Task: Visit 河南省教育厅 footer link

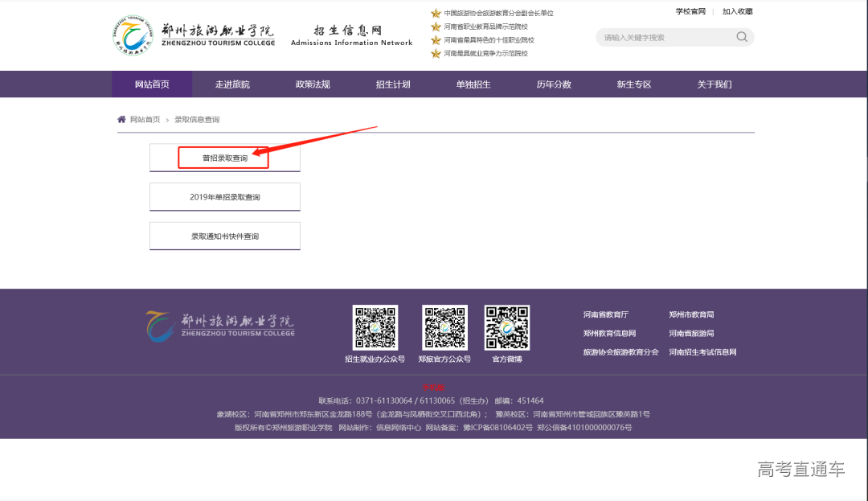Action: [x=605, y=314]
